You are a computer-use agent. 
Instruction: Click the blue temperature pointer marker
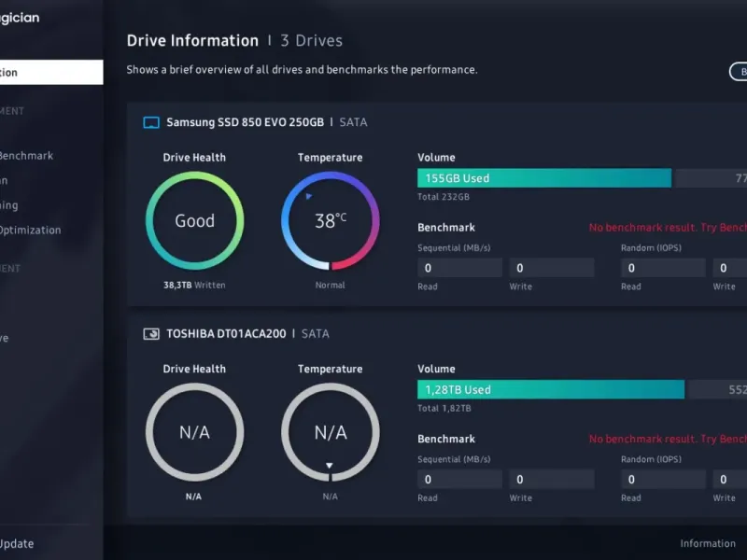[309, 196]
